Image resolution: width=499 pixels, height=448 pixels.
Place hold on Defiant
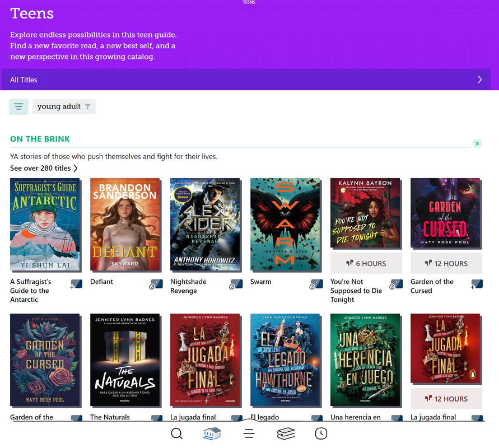[156, 284]
